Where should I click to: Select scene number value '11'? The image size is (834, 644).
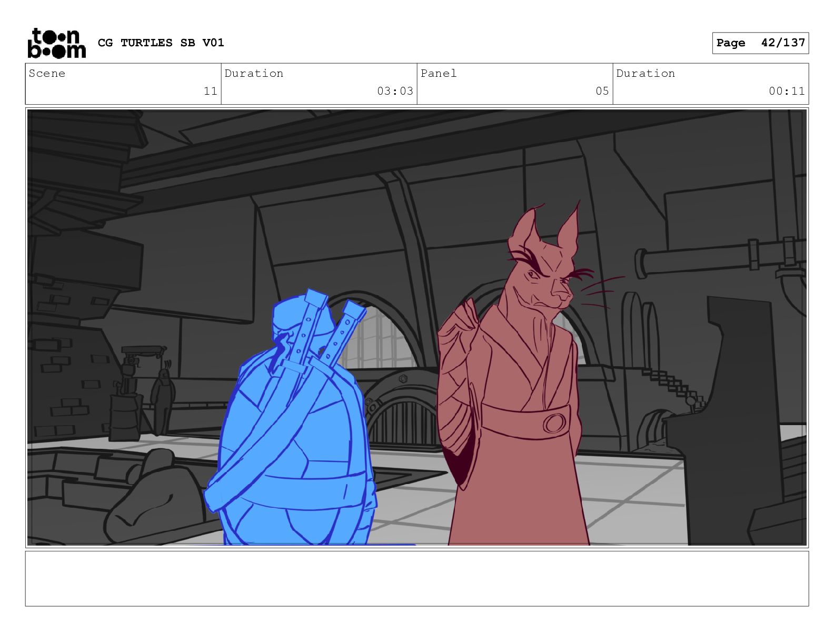coord(211,91)
